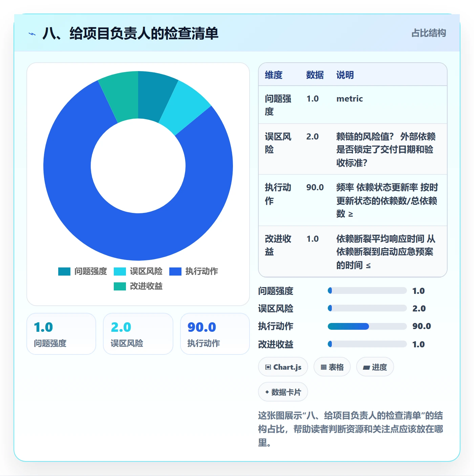474x476 pixels.
Task: Toggle the 改进收益 legend color box
Action: coord(120,286)
